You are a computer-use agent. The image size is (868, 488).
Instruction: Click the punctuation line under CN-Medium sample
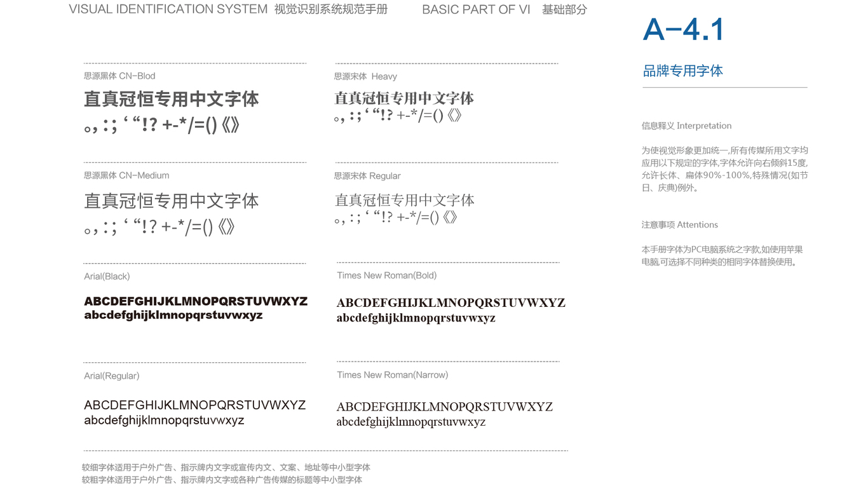160,227
